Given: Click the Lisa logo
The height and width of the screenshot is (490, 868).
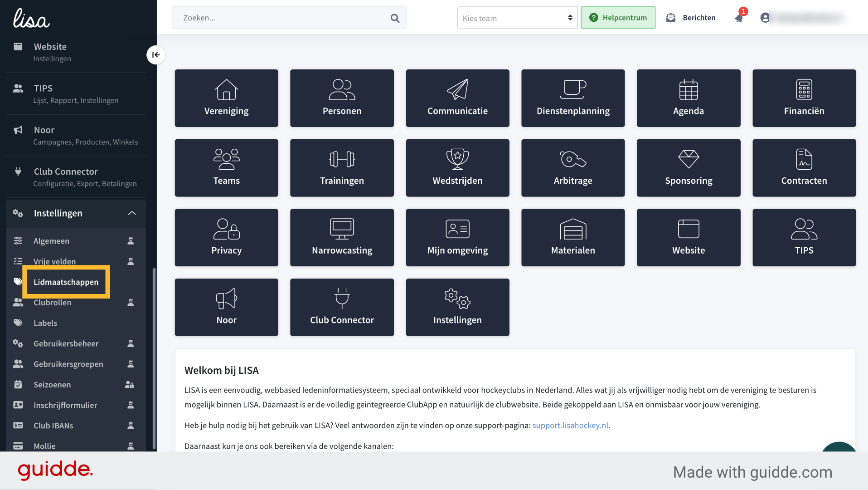Looking at the screenshot, I should point(31,18).
